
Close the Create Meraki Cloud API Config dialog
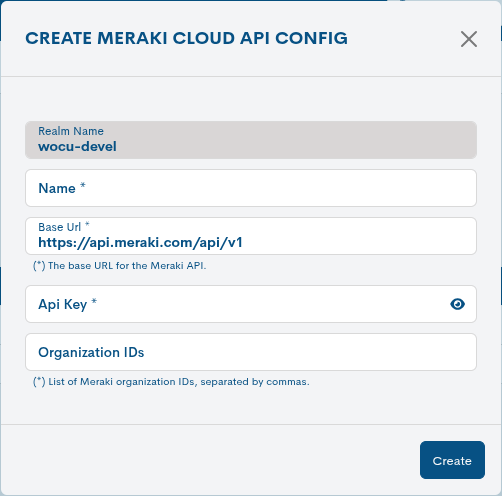(x=469, y=39)
